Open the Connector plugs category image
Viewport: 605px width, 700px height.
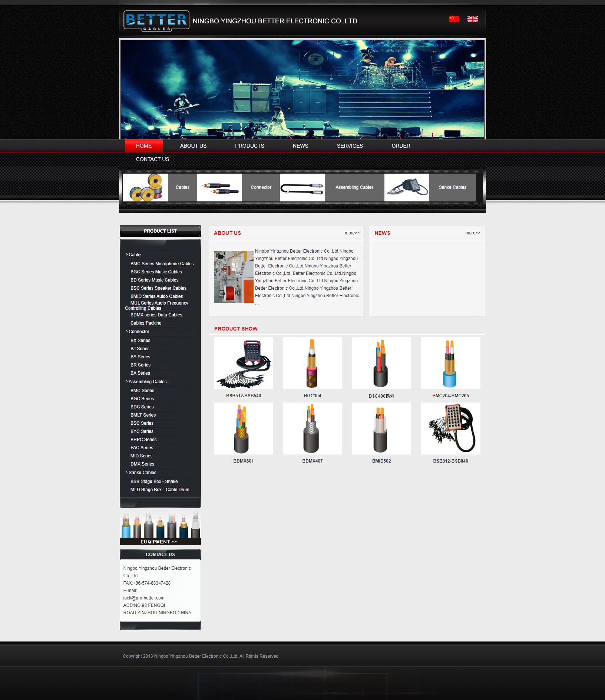[219, 188]
